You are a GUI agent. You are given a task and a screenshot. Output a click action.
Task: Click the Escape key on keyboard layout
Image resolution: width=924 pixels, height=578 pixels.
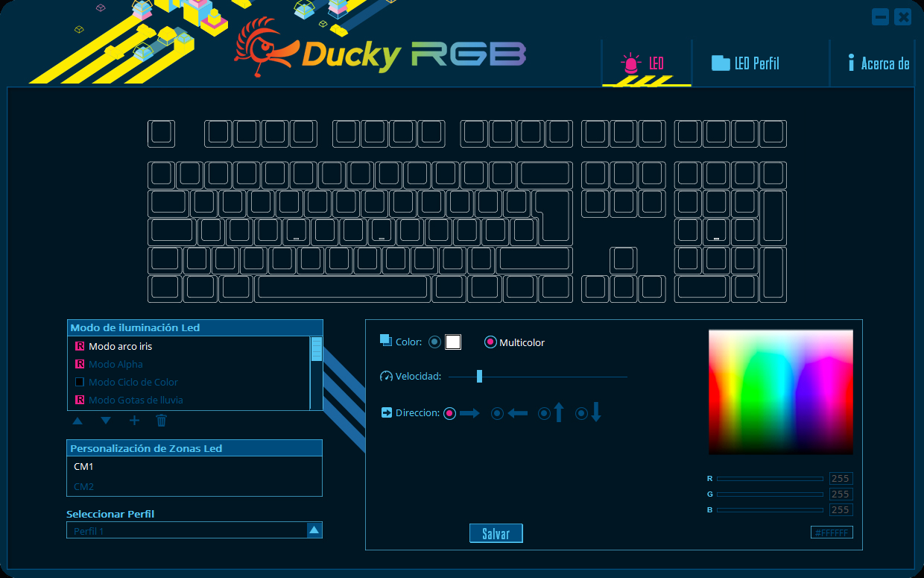coord(162,133)
